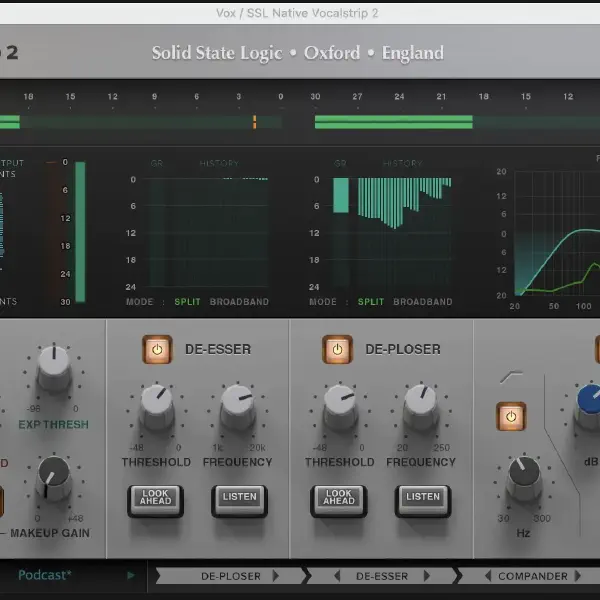This screenshot has width=600, height=600.
Task: Click the EXP THRESH knob
Action: click(54, 367)
